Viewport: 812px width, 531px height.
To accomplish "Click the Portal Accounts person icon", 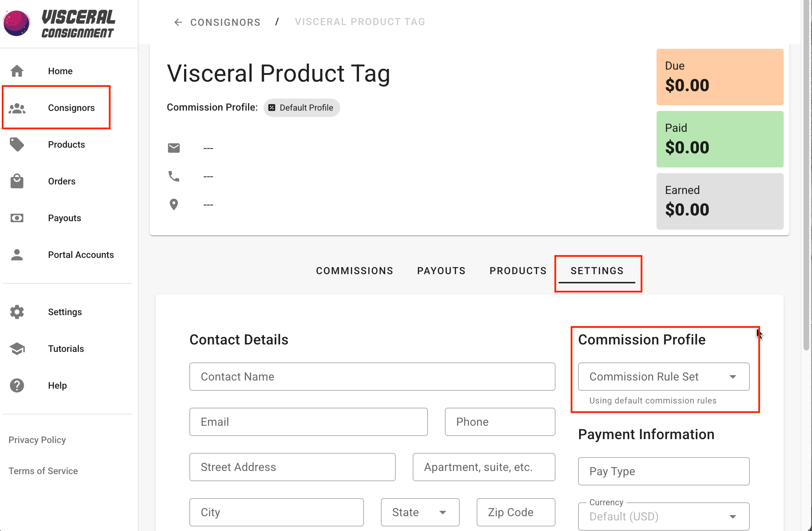I will [17, 255].
